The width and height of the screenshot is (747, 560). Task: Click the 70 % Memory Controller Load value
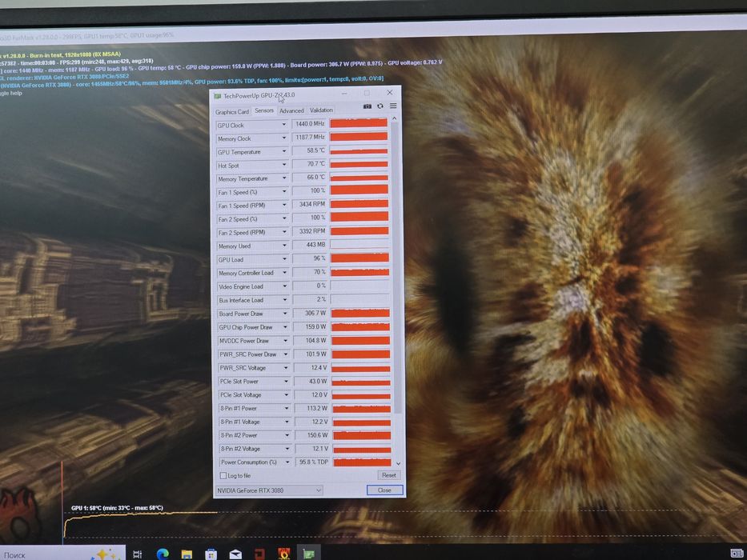[x=310, y=272]
